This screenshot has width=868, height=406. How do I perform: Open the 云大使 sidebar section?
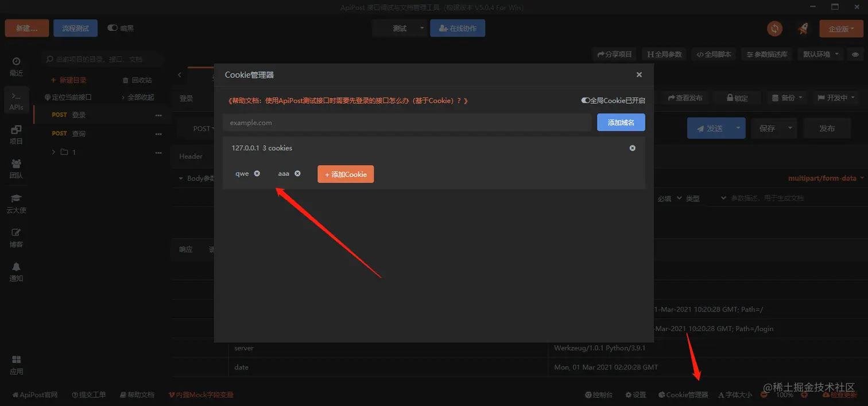16,204
